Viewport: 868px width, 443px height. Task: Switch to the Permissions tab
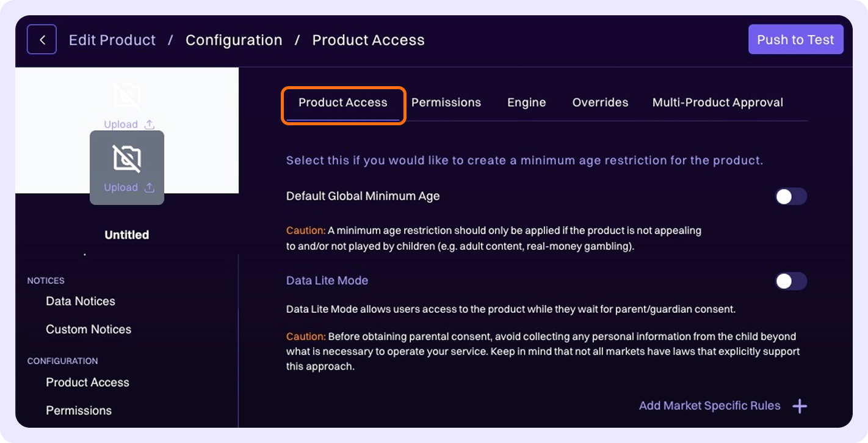(446, 103)
